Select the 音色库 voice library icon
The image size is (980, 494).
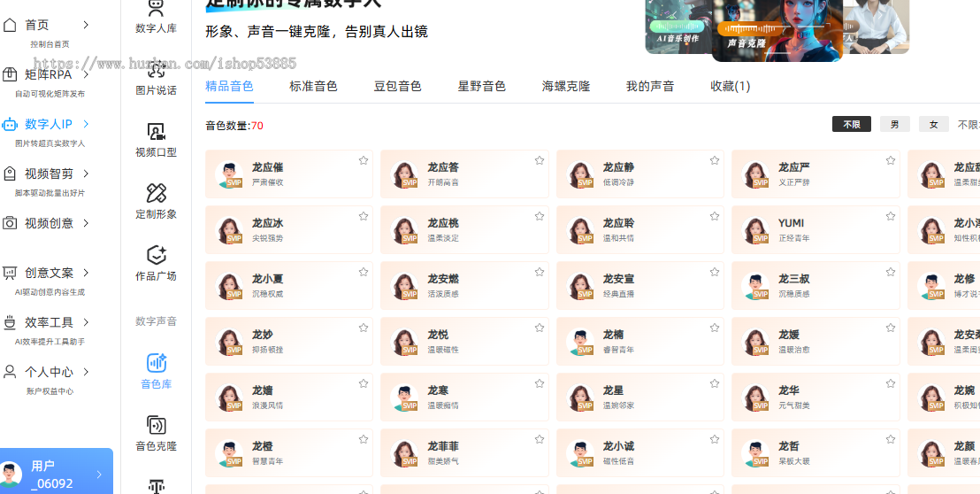pyautogui.click(x=156, y=363)
